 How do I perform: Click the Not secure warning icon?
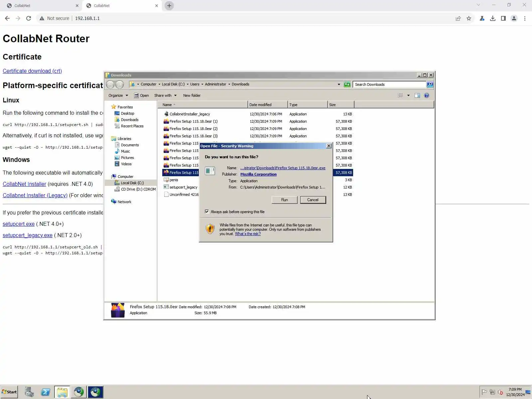point(42,18)
